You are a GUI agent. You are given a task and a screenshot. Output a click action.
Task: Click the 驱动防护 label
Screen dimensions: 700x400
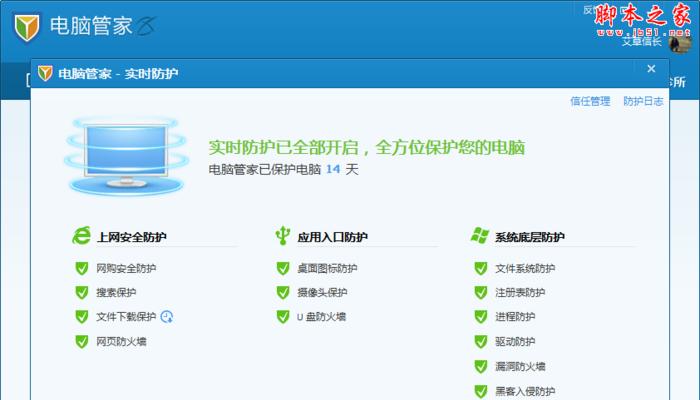[x=515, y=342]
